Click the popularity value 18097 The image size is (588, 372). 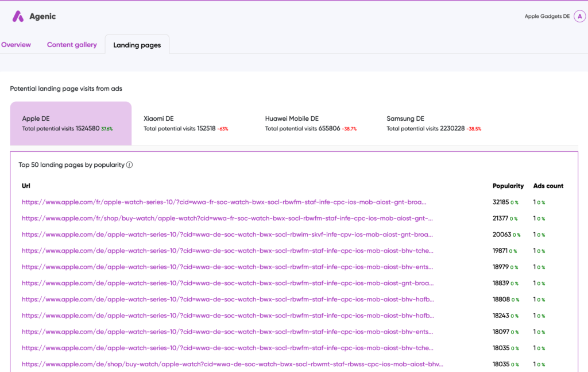(501, 332)
